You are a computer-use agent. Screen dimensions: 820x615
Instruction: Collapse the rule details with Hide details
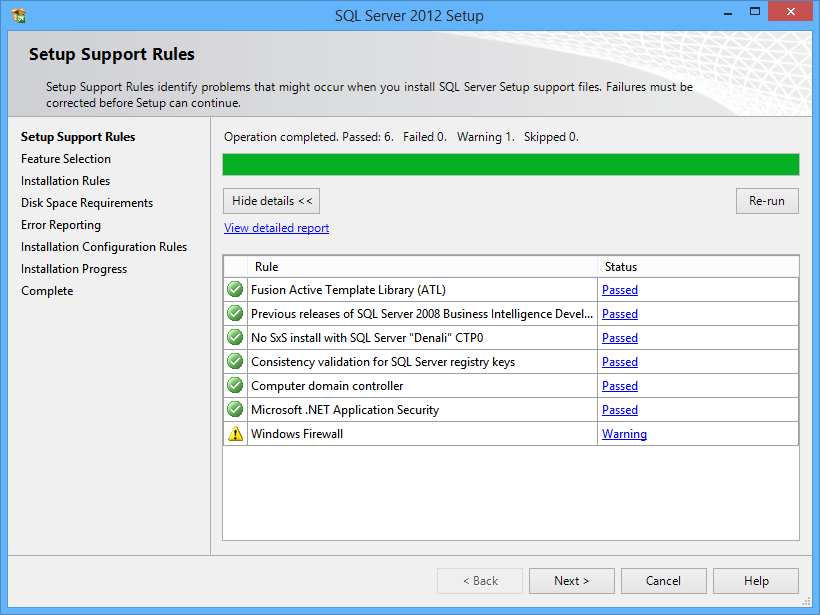[x=271, y=200]
